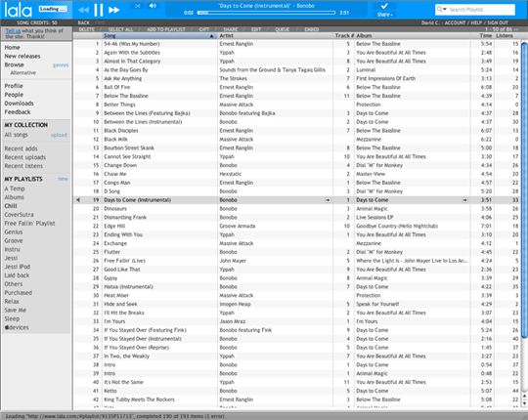This screenshot has height=420, width=528.
Task: Click SIGN OUT
Action: pyautogui.click(x=498, y=22)
